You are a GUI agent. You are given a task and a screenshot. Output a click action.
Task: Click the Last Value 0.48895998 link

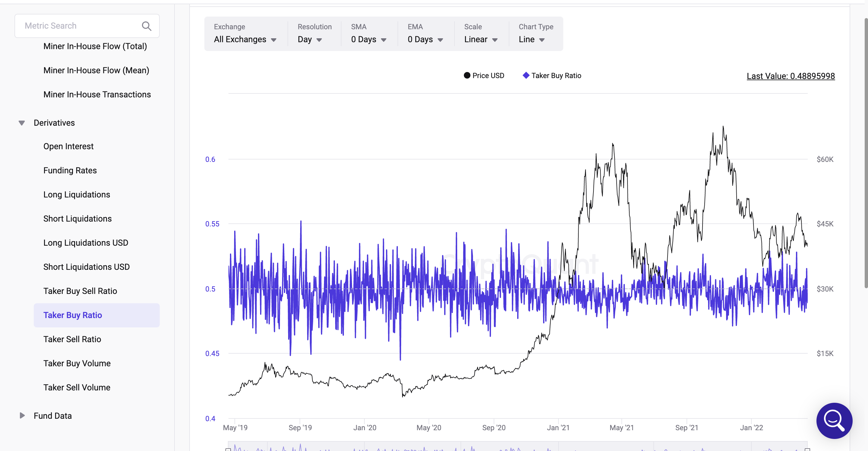click(791, 76)
